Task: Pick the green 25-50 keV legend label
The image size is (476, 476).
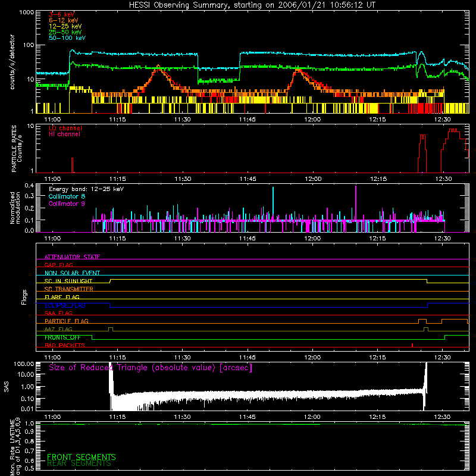Action: coord(65,32)
